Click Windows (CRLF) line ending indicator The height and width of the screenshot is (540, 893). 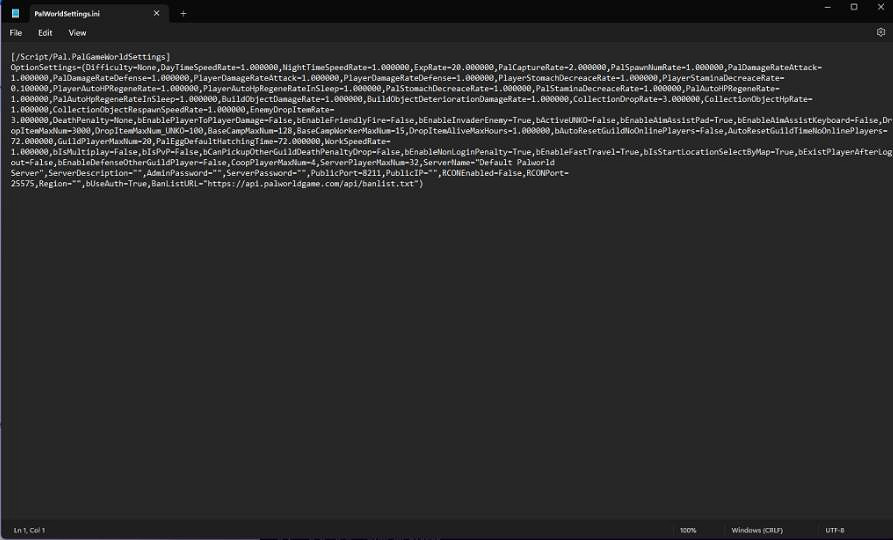[759, 529]
